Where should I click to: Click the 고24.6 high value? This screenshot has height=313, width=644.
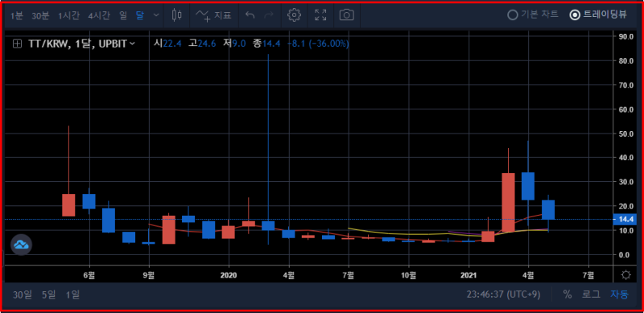(202, 43)
